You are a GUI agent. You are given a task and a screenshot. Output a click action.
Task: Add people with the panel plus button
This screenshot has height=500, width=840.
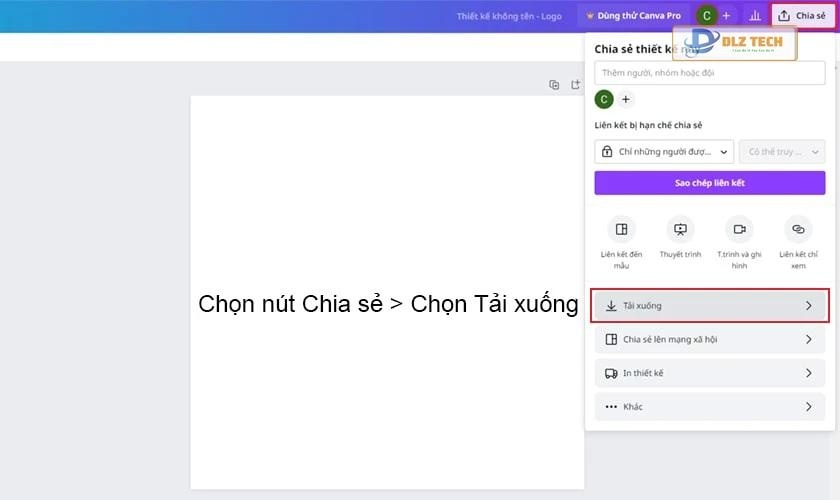[x=626, y=99]
